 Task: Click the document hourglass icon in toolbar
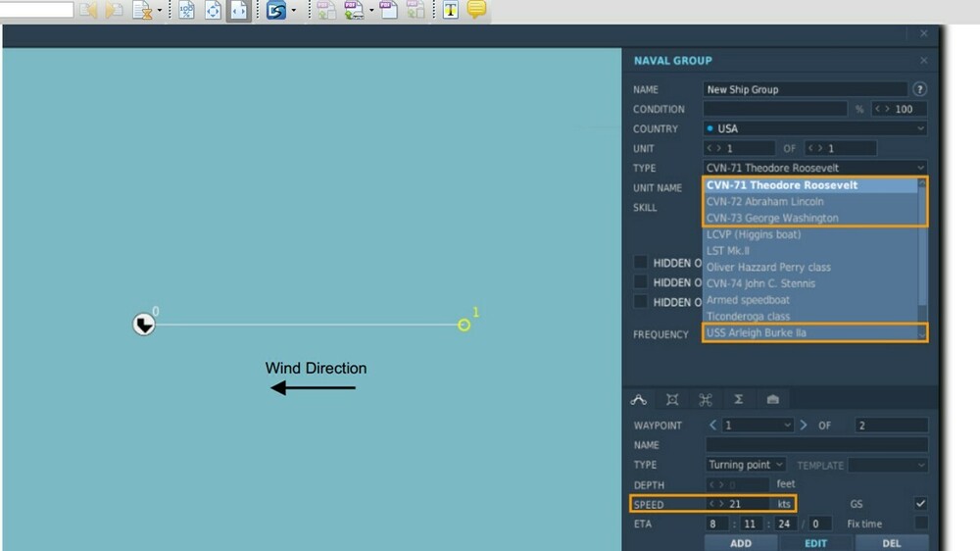pyautogui.click(x=142, y=10)
